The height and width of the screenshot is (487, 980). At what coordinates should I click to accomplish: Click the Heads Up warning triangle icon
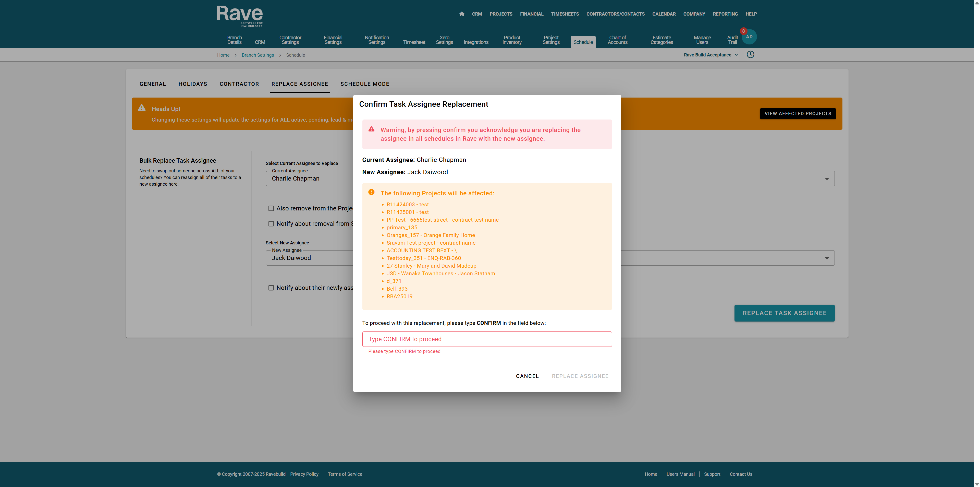coord(142,108)
